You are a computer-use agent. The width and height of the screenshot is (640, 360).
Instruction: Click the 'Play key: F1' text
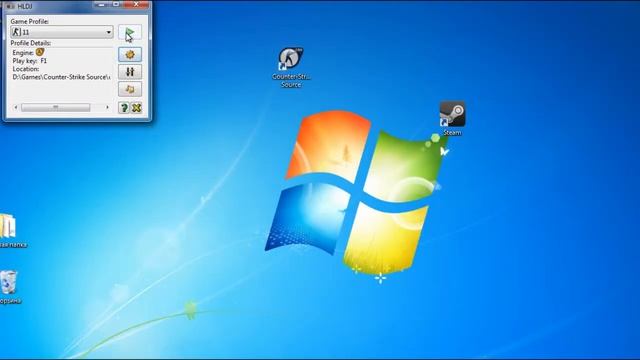coord(29,61)
